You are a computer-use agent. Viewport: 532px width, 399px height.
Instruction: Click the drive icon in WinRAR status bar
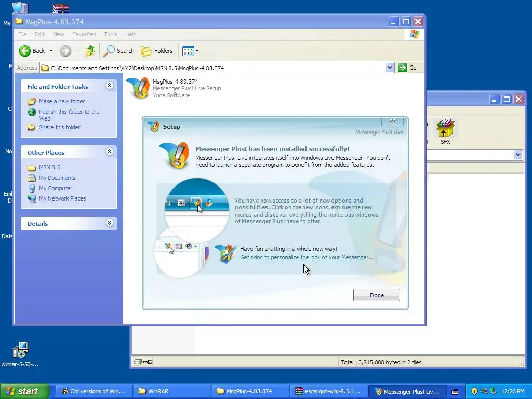click(137, 362)
